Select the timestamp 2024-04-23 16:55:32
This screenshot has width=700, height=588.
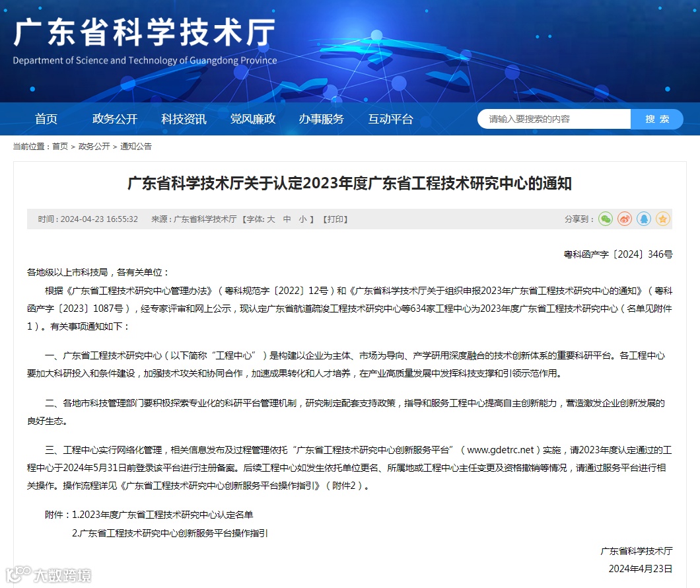click(x=99, y=219)
